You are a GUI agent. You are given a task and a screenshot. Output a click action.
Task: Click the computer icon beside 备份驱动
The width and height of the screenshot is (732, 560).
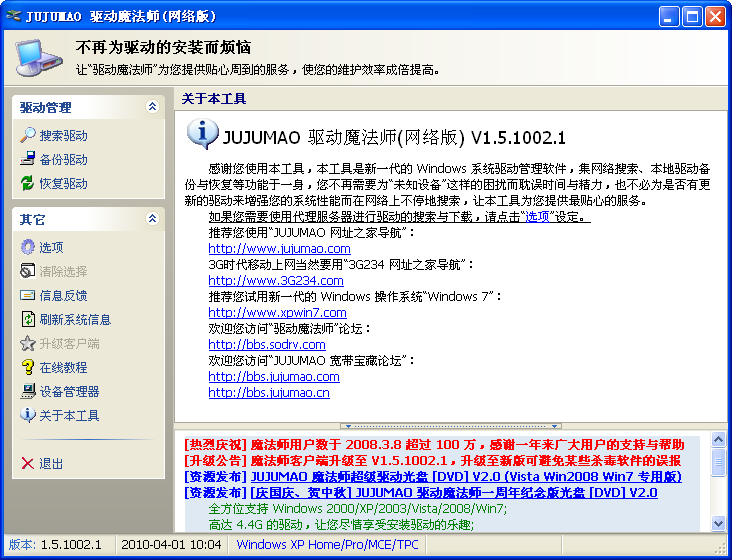click(28, 159)
